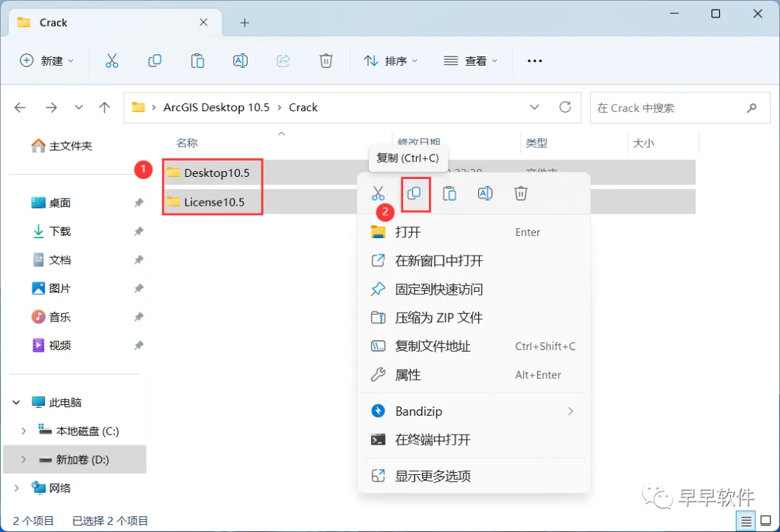Expand the 网络 tree node
The image size is (780, 532).
coord(17,488)
